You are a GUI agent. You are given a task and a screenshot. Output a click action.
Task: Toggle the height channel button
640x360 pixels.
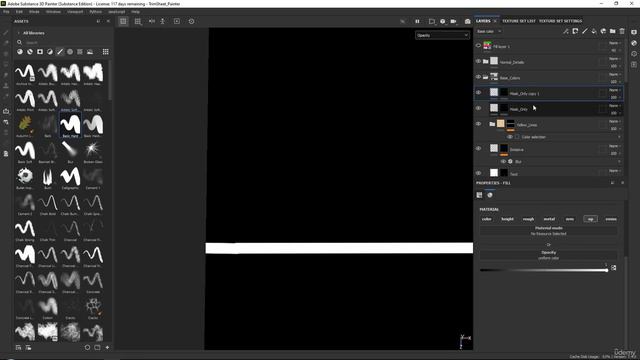click(507, 219)
